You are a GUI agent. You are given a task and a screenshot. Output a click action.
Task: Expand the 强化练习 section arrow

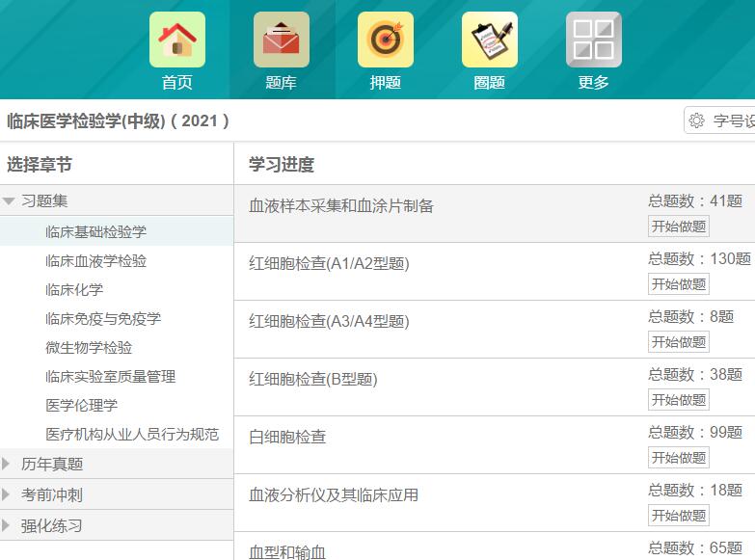coord(6,525)
